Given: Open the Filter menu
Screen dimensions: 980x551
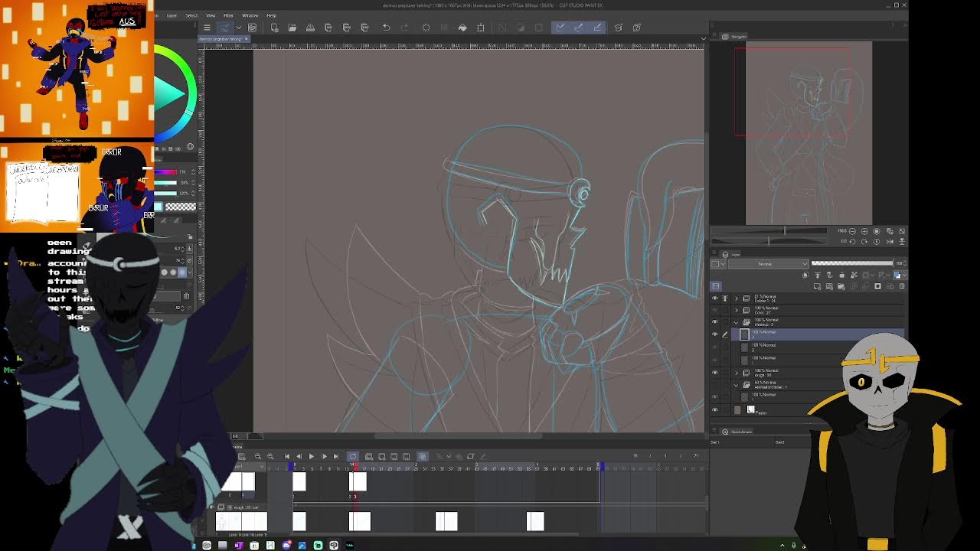Looking at the screenshot, I should 228,15.
